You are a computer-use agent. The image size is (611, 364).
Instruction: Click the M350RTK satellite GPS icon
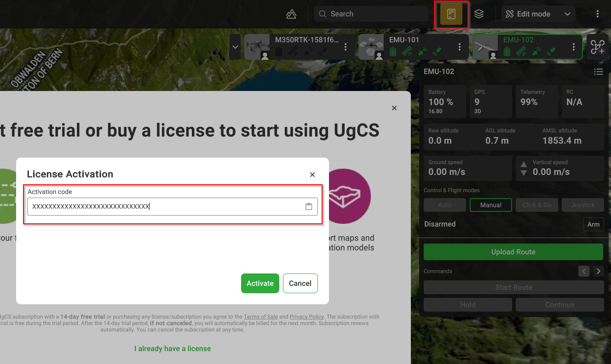[293, 52]
